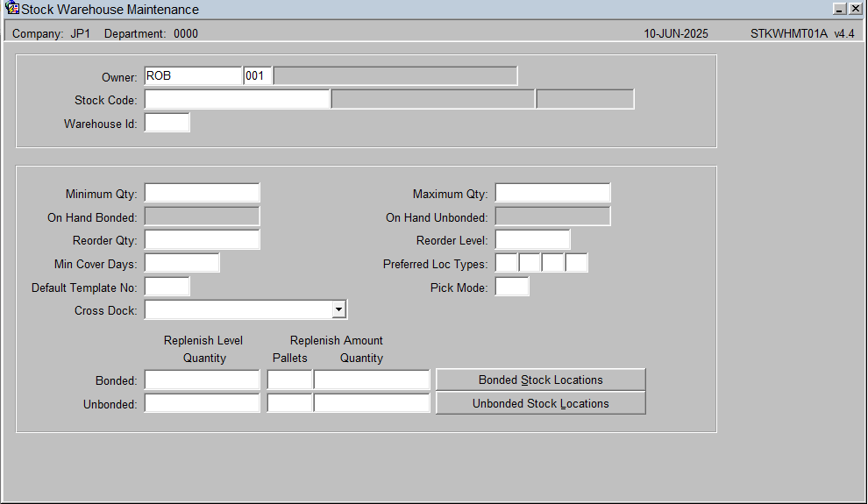Focus the Stock Code input field

[237, 100]
